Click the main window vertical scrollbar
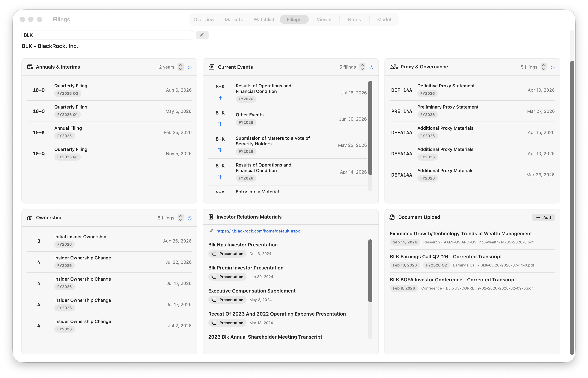The image size is (588, 378). tap(572, 207)
